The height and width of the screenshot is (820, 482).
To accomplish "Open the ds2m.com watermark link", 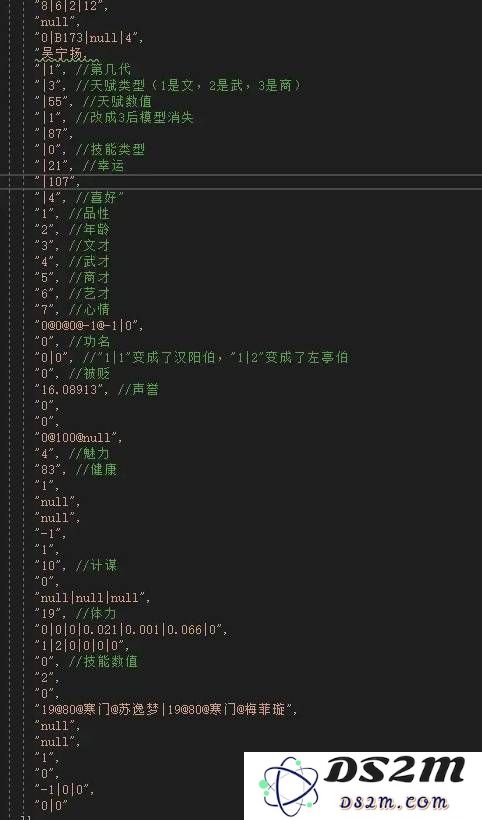I will (x=395, y=802).
